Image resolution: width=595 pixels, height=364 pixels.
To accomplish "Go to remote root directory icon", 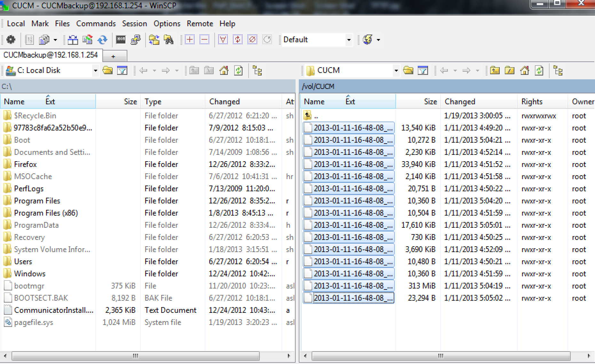I will 510,70.
